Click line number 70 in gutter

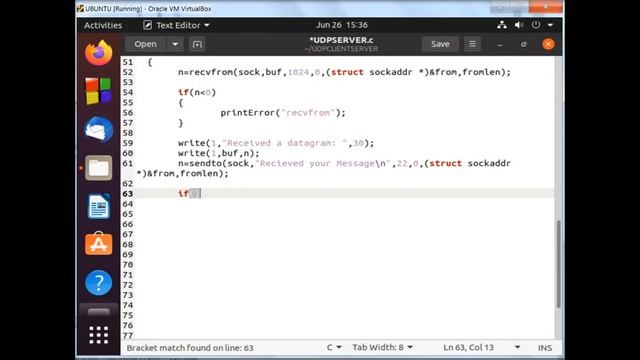pyautogui.click(x=128, y=265)
